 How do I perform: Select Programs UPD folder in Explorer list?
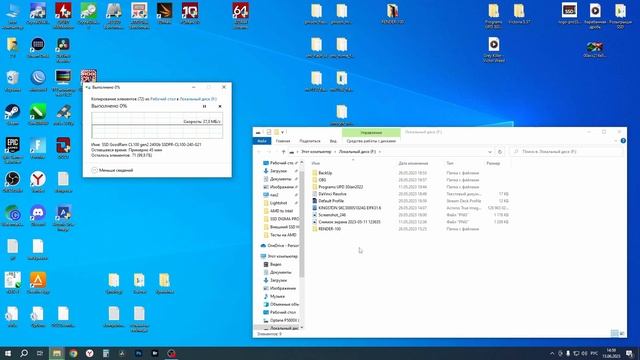click(x=410, y=187)
